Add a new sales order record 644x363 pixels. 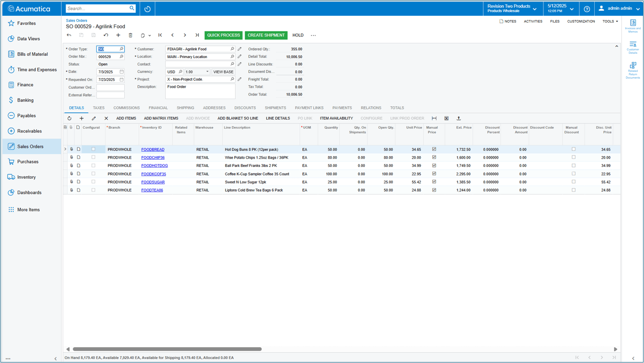pyautogui.click(x=118, y=35)
